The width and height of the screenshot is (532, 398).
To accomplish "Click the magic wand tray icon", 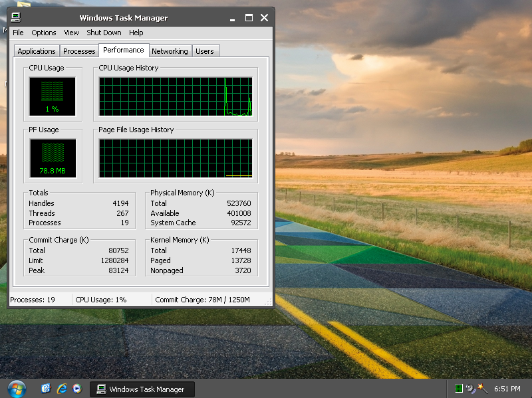I will click(482, 389).
